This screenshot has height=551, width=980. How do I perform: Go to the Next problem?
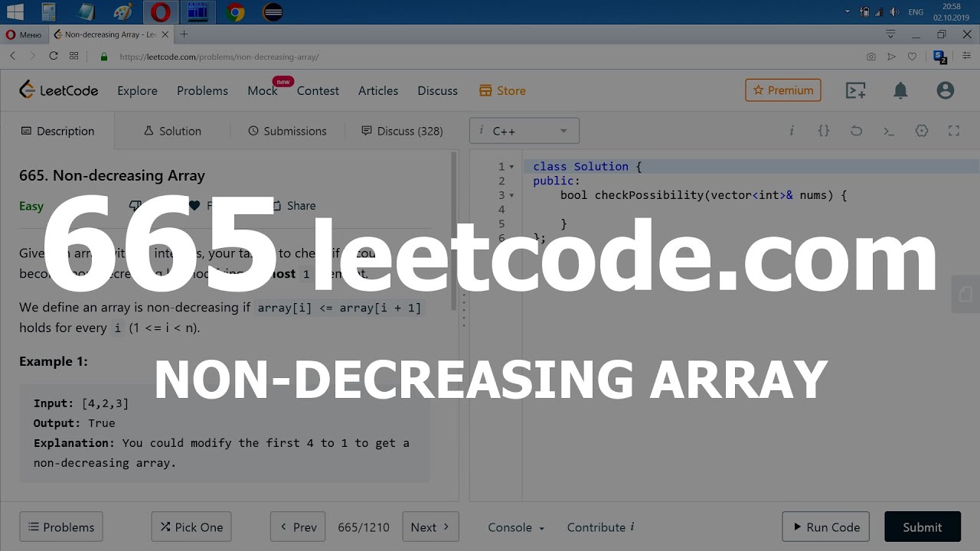coord(430,527)
